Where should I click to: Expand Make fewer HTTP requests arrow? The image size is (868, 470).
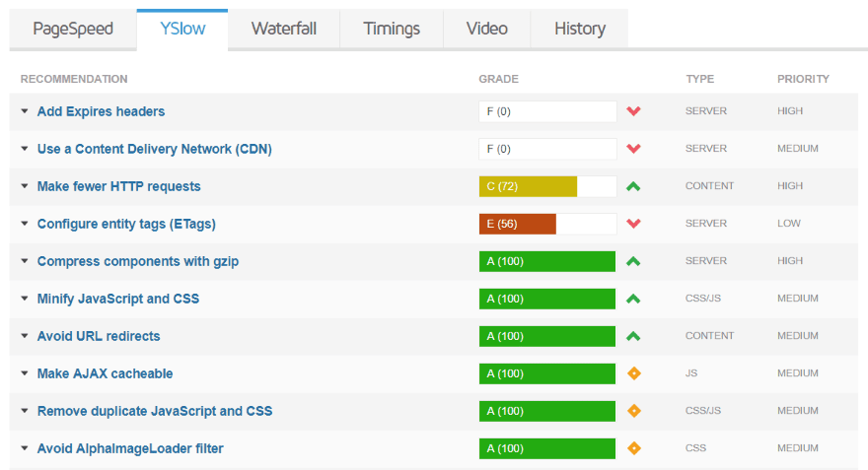pyautogui.click(x=25, y=186)
